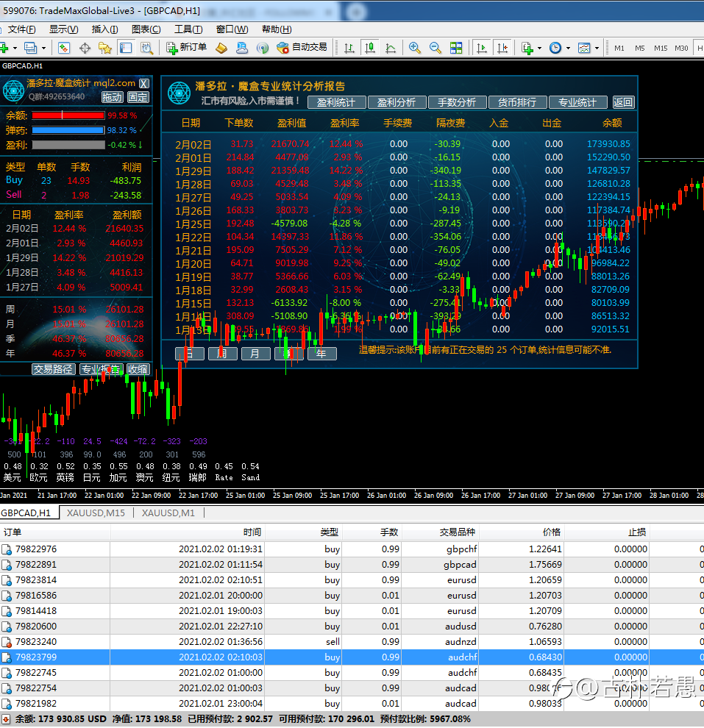Open the 插入(I) menu
The image size is (704, 728).
click(105, 29)
